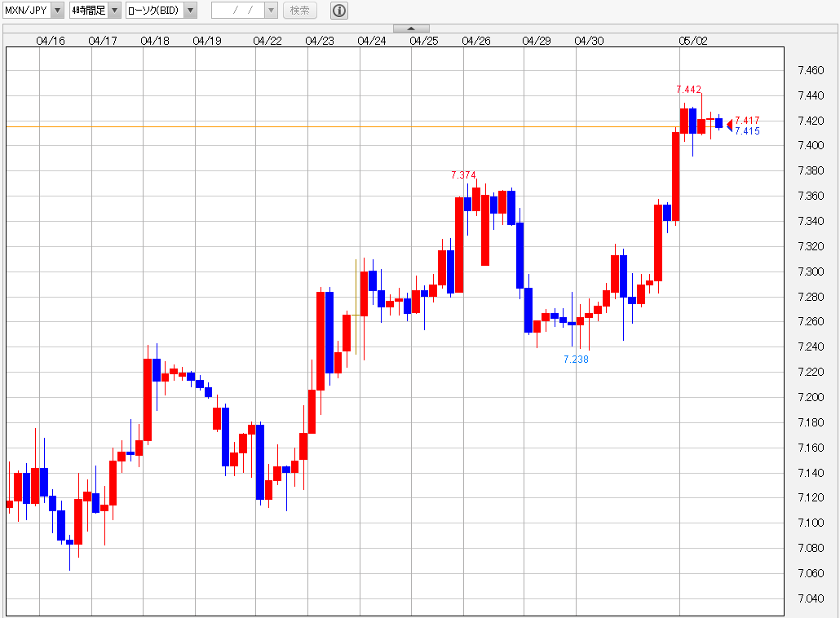The height and width of the screenshot is (618, 840).
Task: Open the information icon in the toolbar
Action: point(339,11)
